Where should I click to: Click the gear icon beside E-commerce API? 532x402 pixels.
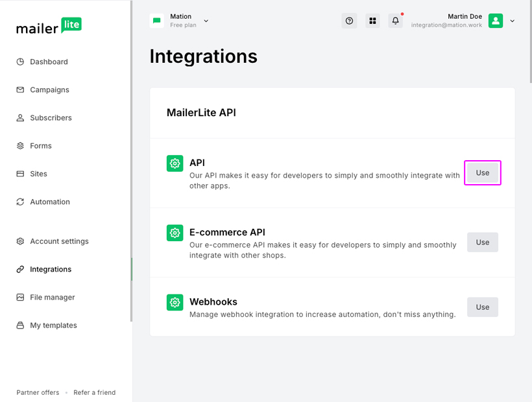click(x=175, y=233)
